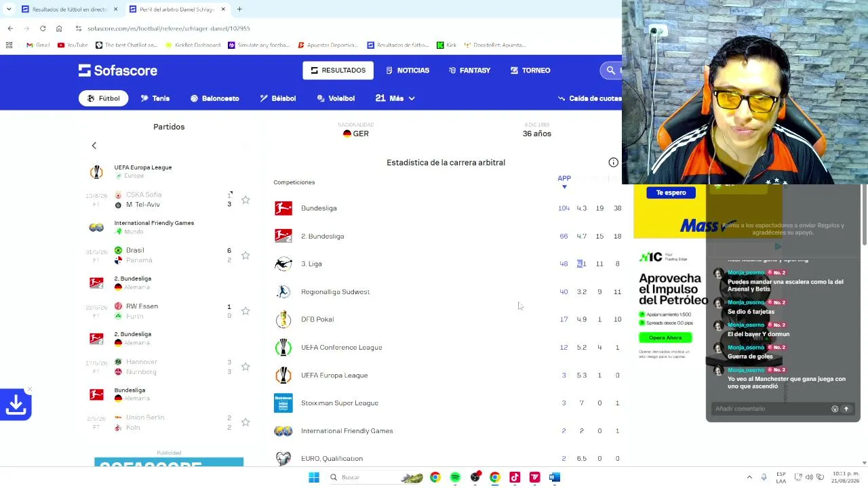
Task: Select the Fútbol sport filter
Action: [104, 98]
